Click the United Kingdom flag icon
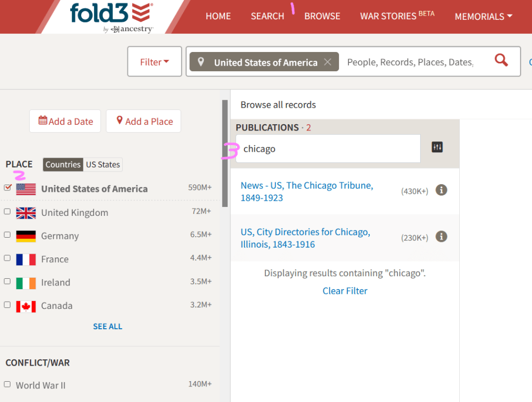The image size is (532, 402). 26,213
